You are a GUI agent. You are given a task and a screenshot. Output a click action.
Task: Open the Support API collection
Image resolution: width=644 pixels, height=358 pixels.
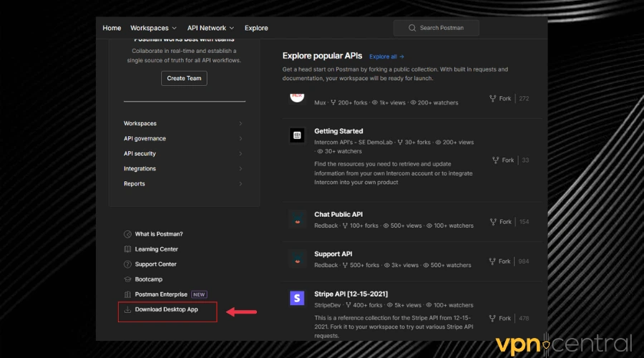pyautogui.click(x=333, y=254)
